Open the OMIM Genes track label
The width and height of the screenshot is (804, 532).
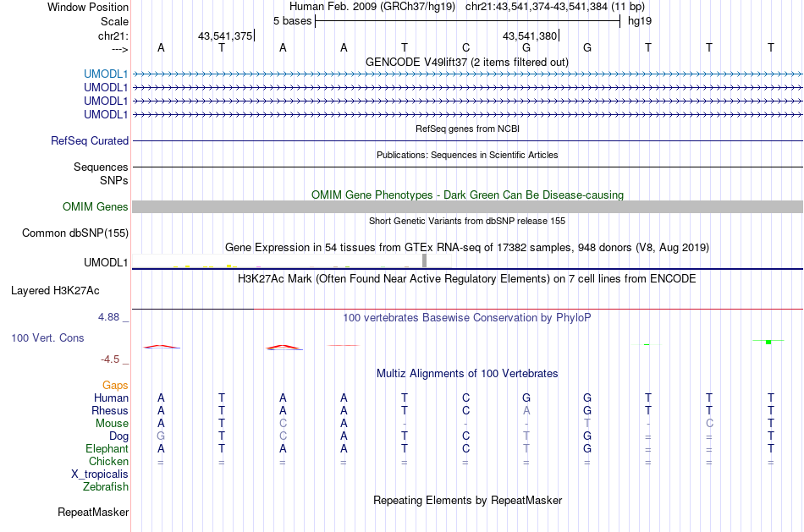click(96, 206)
